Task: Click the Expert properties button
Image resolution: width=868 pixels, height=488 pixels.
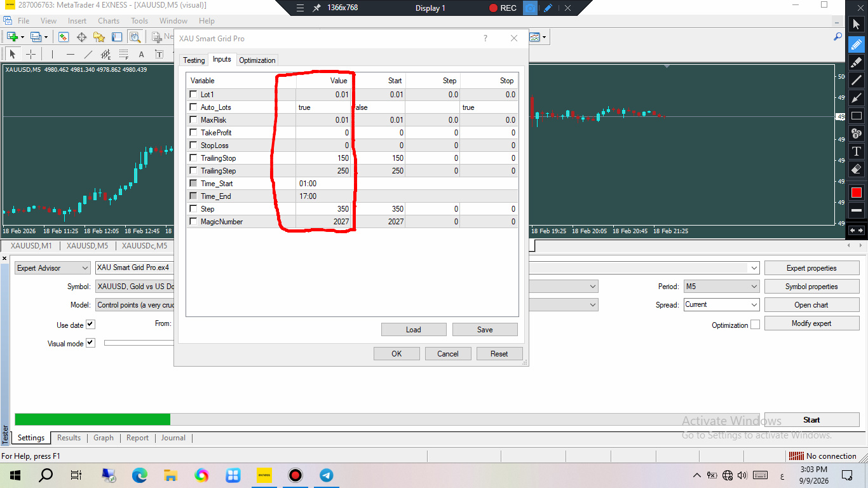Action: pyautogui.click(x=811, y=268)
